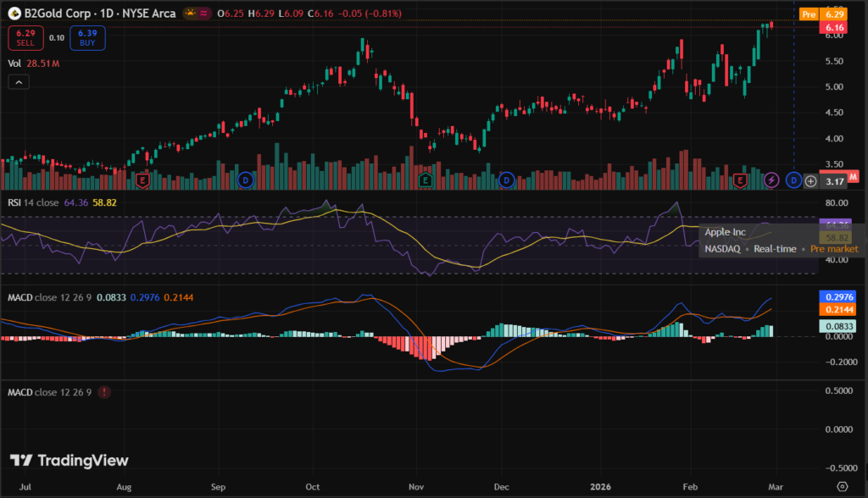The height and width of the screenshot is (498, 868).
Task: Select the RSI 14 close indicator legend
Action: [32, 202]
